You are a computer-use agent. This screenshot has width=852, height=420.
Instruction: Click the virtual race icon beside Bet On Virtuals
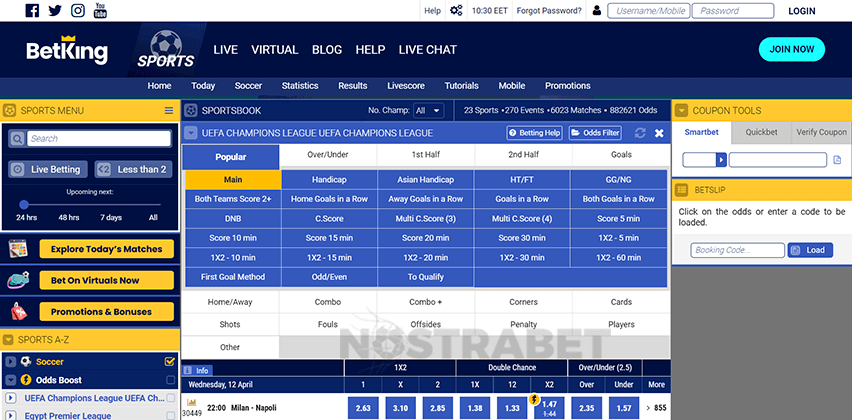coord(18,280)
